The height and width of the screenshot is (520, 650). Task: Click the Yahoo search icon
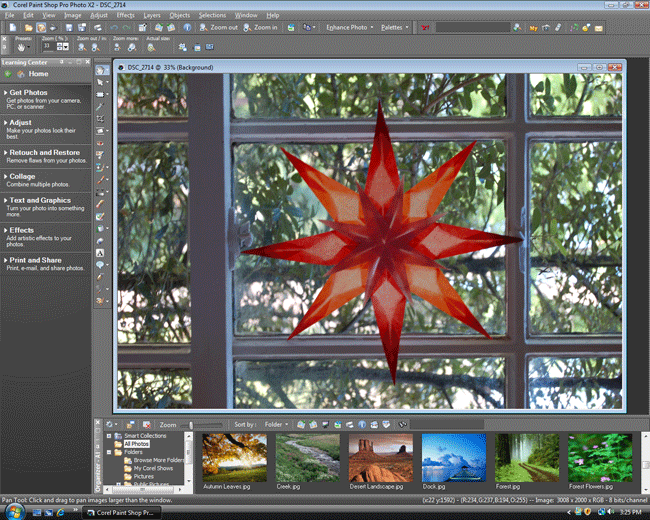[425, 28]
